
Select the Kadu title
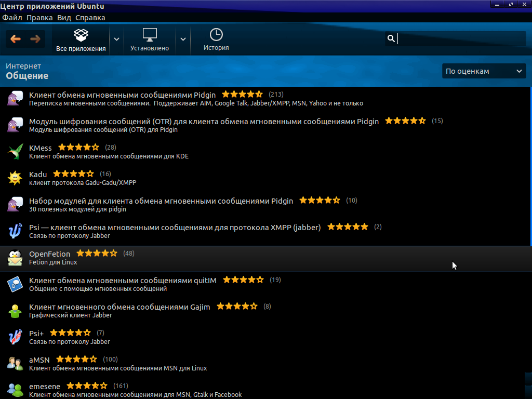pyautogui.click(x=38, y=175)
